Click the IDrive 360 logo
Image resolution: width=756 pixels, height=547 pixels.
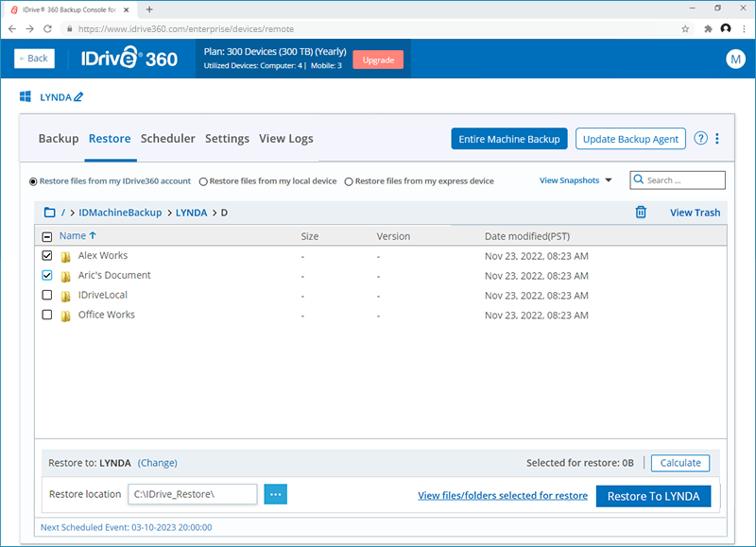(129, 59)
